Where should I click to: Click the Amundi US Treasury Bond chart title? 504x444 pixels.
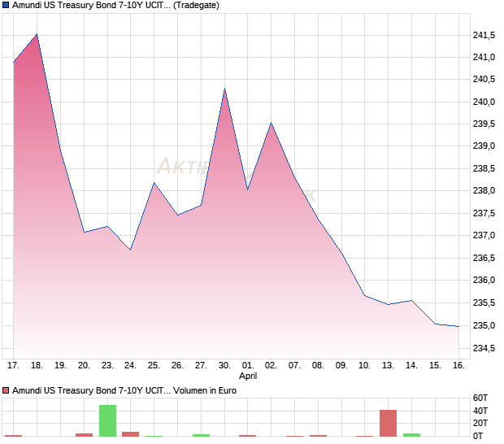[91, 5]
